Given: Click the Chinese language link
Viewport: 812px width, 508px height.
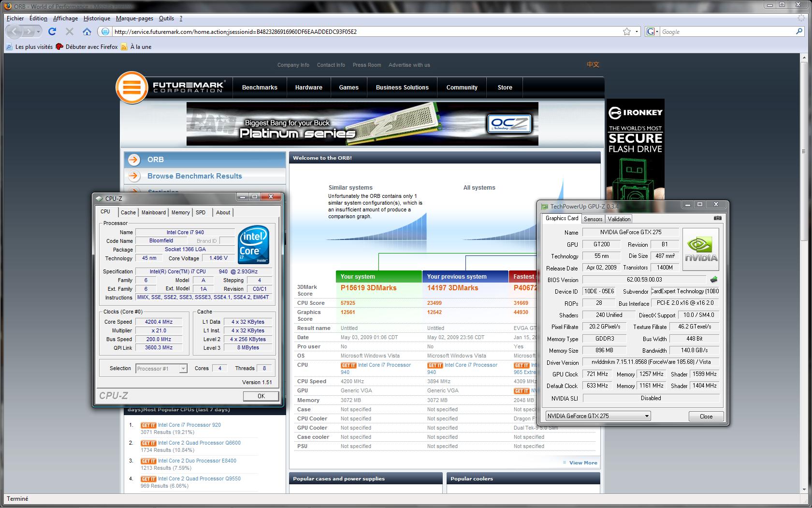Looking at the screenshot, I should click(x=593, y=64).
